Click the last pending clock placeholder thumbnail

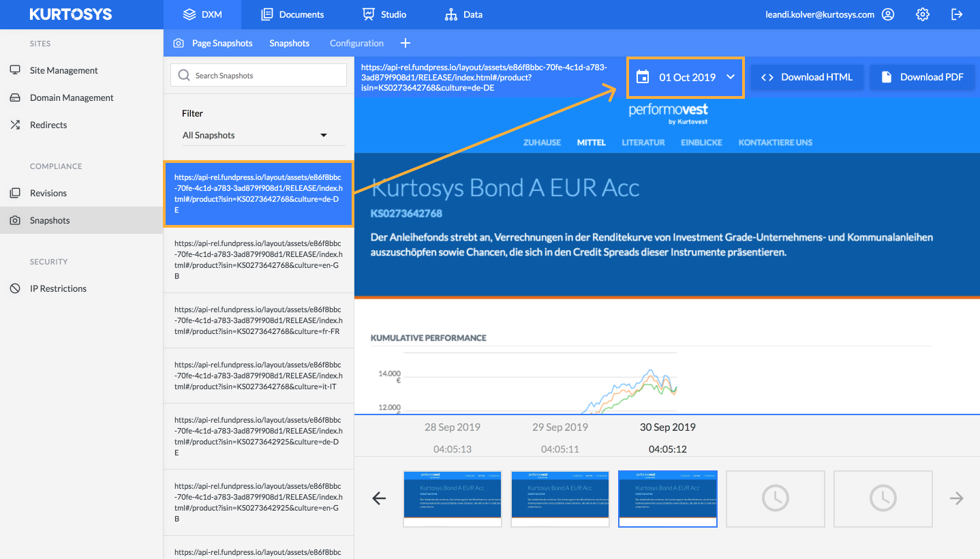tap(883, 499)
